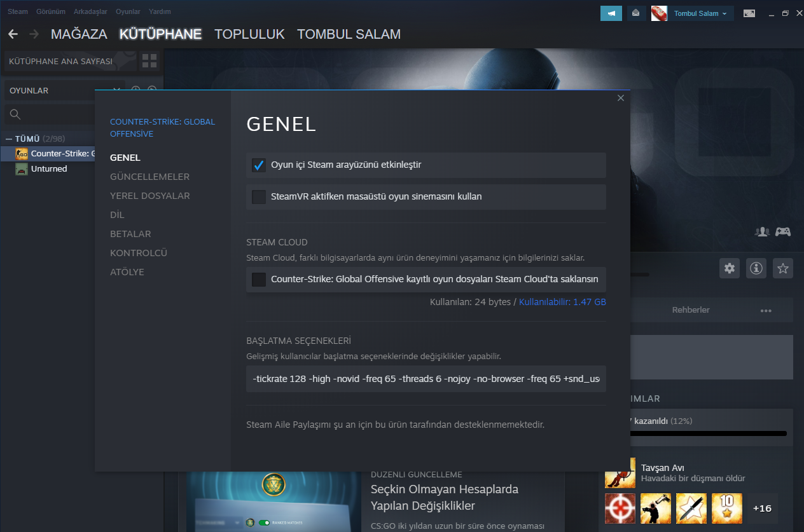Click the back navigation arrow
804x532 pixels.
(x=13, y=34)
